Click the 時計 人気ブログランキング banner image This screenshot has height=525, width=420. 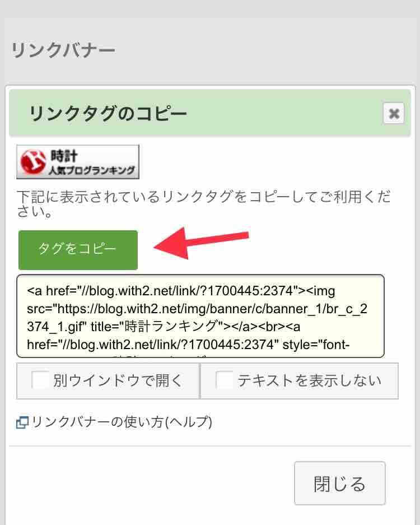pyautogui.click(x=78, y=162)
